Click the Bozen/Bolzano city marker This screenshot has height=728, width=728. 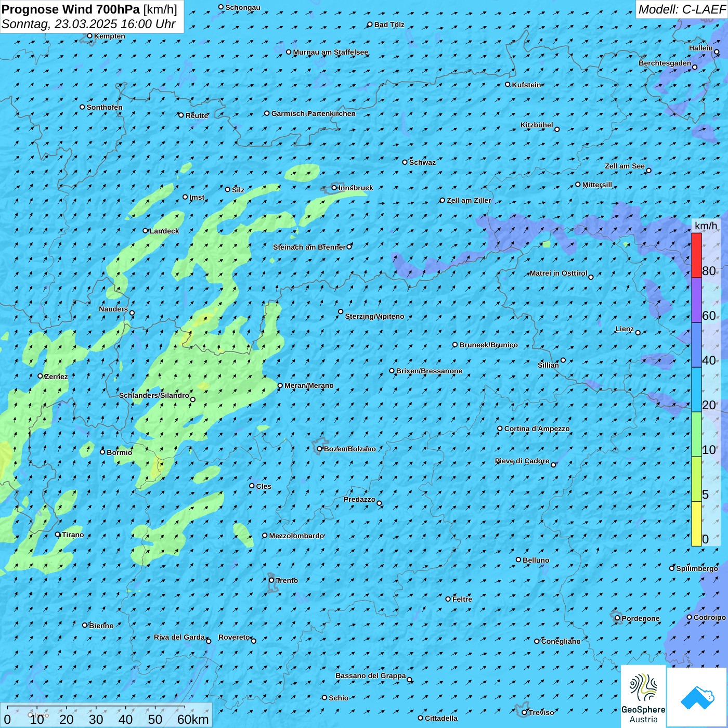(320, 449)
